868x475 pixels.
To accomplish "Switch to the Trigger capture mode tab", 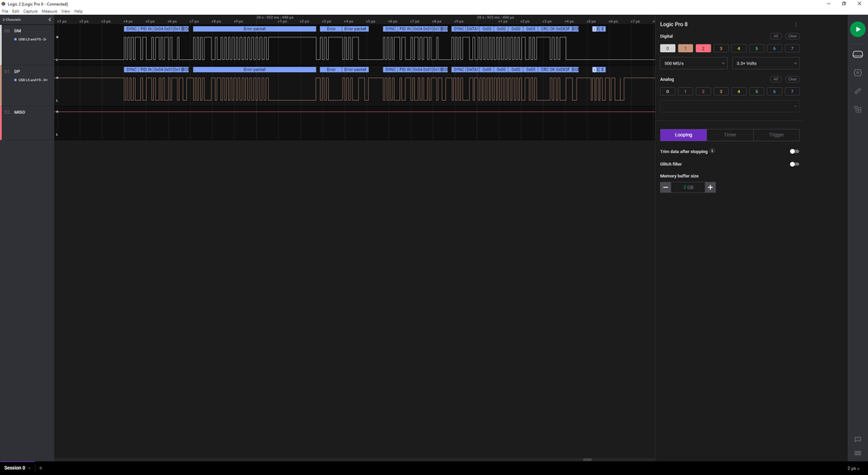I will [x=777, y=135].
